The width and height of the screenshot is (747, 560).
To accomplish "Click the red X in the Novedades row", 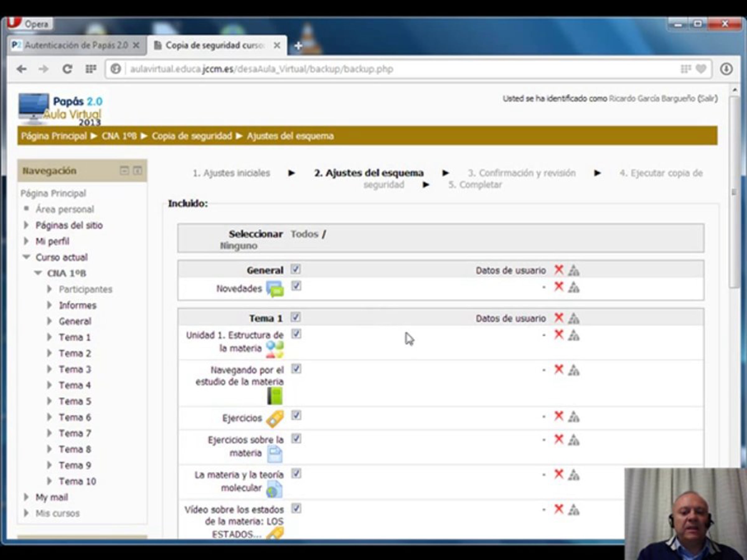I will click(x=559, y=287).
